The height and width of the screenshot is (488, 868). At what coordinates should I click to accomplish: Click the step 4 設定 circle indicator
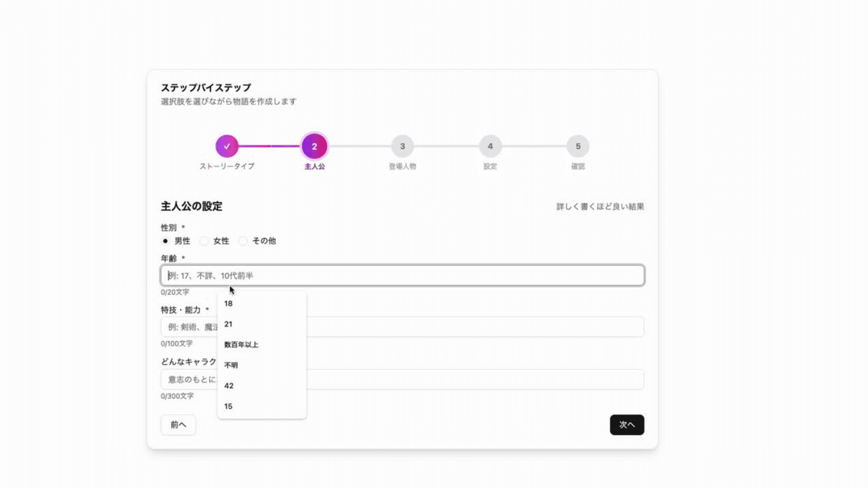pyautogui.click(x=490, y=146)
